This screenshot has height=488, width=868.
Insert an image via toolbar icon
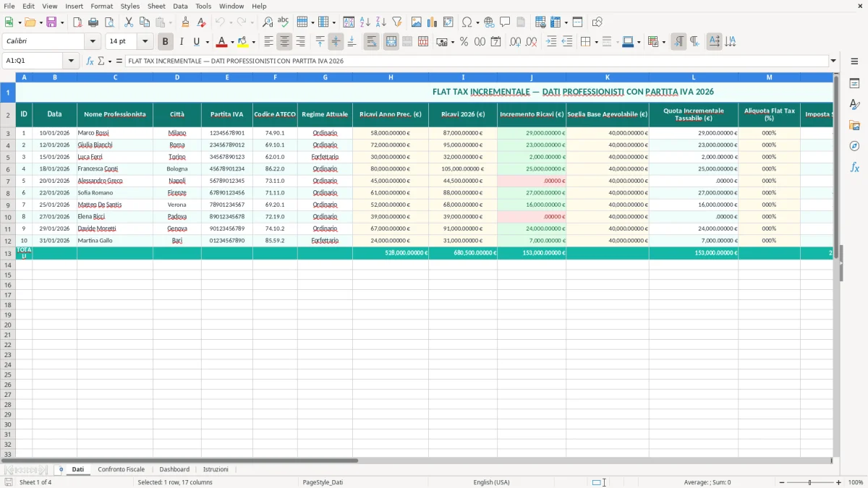[416, 22]
